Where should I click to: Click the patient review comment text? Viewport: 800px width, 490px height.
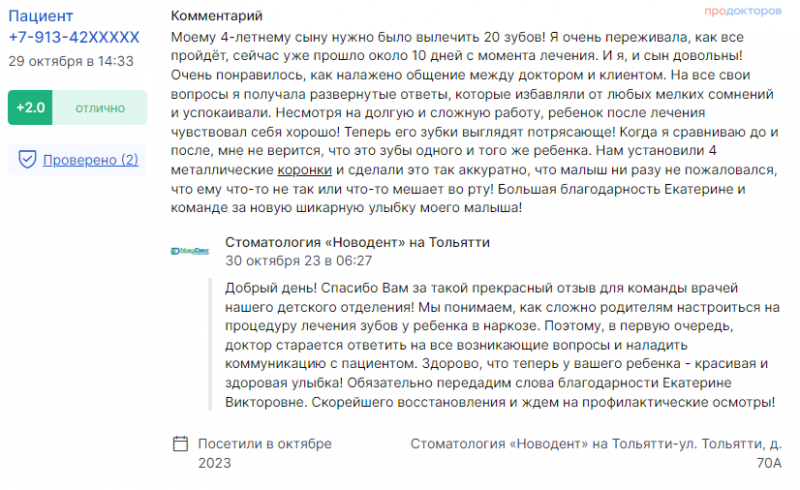474,122
